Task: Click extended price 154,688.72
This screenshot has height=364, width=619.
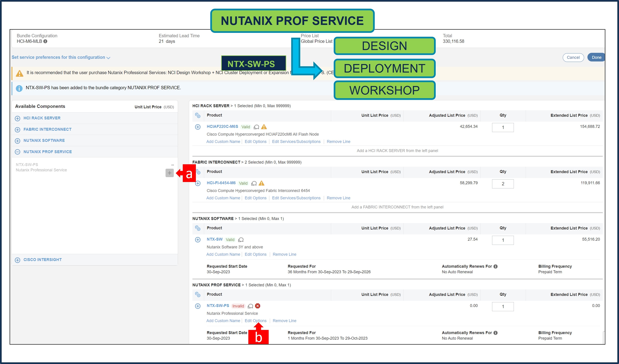Action: point(590,127)
